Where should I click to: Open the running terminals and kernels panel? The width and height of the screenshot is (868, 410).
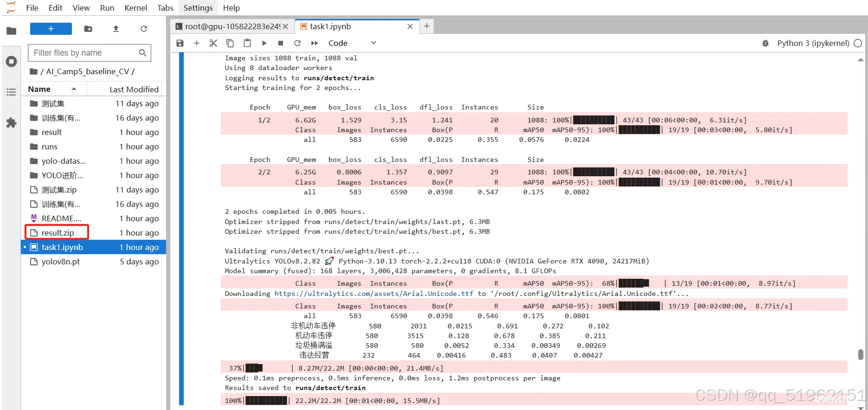(12, 61)
